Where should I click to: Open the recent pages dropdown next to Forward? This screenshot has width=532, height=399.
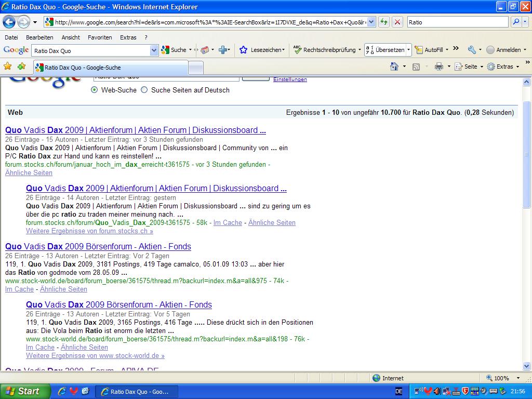[x=35, y=22]
